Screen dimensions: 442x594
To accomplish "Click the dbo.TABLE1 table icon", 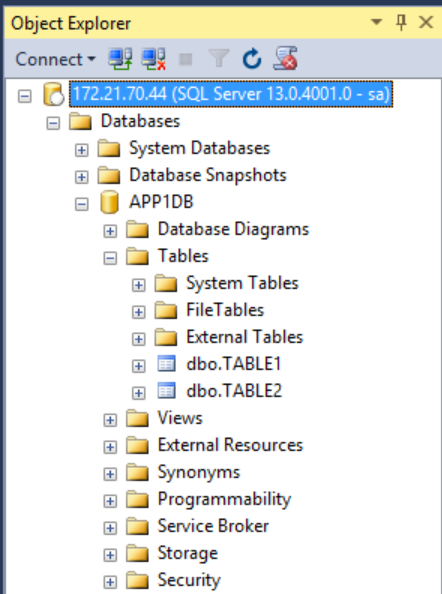I will pyautogui.click(x=166, y=364).
